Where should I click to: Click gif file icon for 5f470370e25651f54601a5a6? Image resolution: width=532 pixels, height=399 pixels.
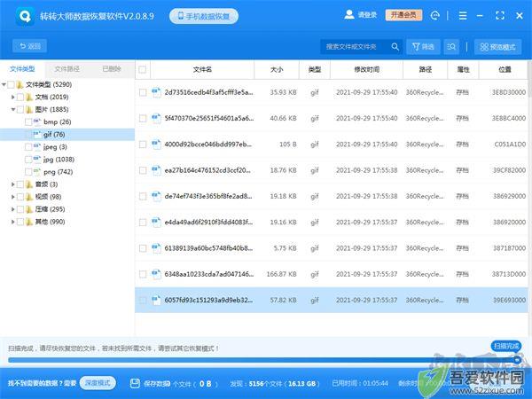[x=156, y=119]
